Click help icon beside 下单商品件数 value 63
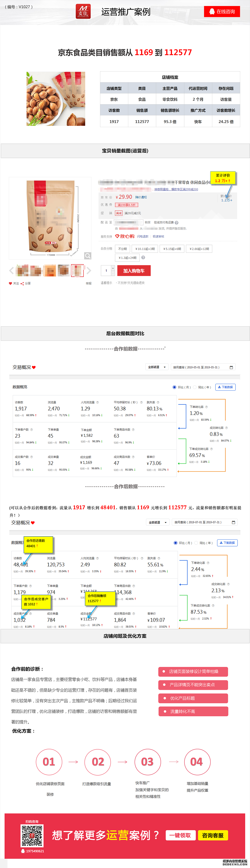 coord(133,430)
